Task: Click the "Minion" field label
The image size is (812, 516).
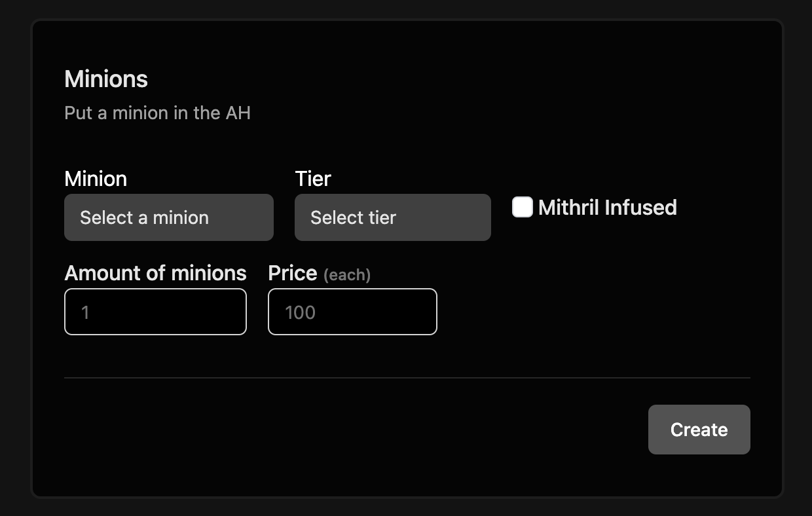Action: (96, 179)
